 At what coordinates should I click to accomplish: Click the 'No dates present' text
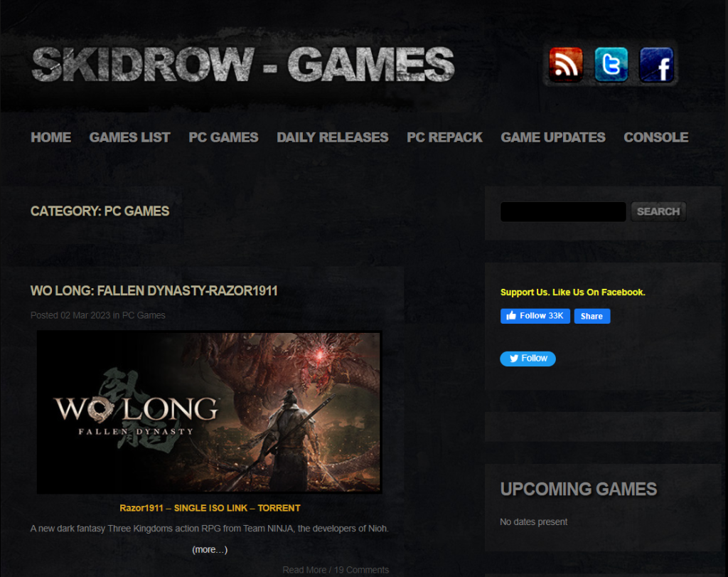534,522
